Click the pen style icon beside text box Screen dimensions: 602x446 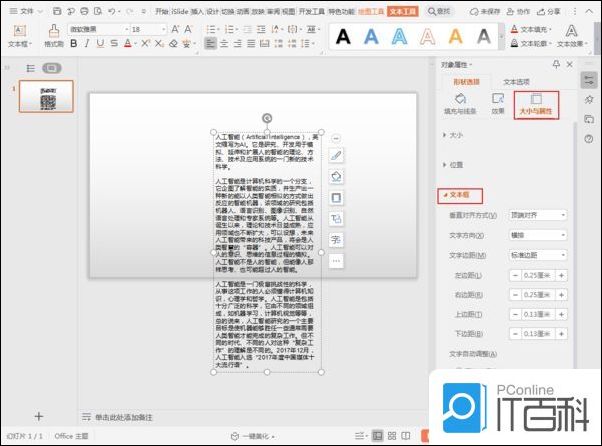point(336,155)
